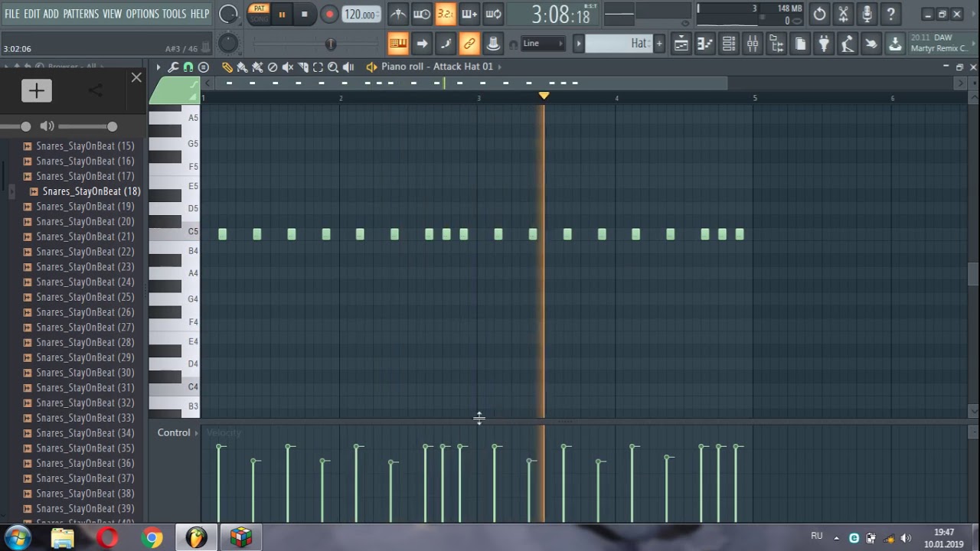Open the OPTIONS menu
Viewport: 980px width, 551px height.
[142, 14]
